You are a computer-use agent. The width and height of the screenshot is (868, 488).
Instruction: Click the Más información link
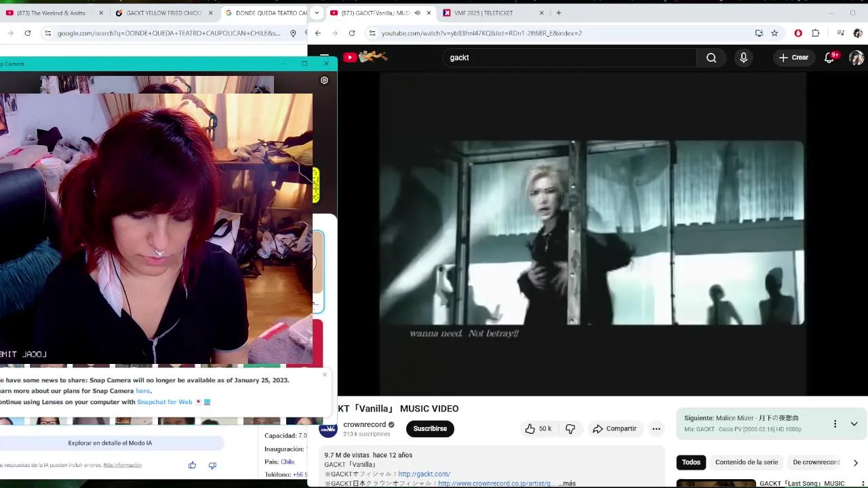(123, 465)
